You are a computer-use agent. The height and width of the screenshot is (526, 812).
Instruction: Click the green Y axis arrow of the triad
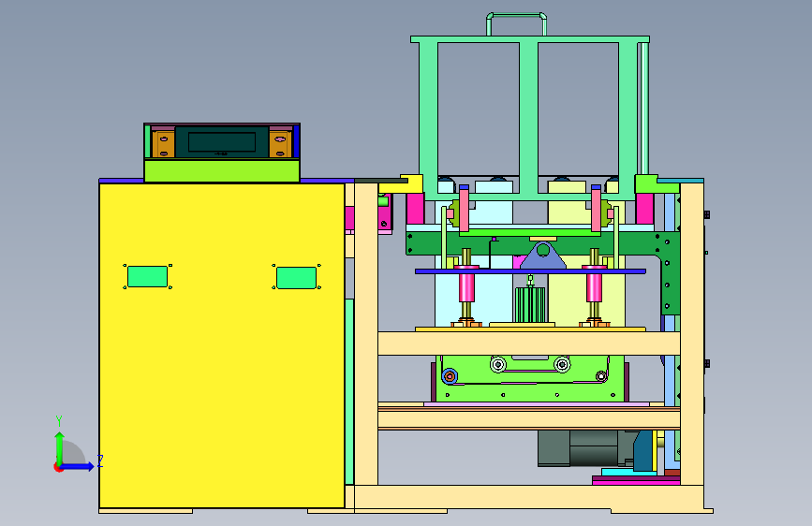[x=60, y=446]
